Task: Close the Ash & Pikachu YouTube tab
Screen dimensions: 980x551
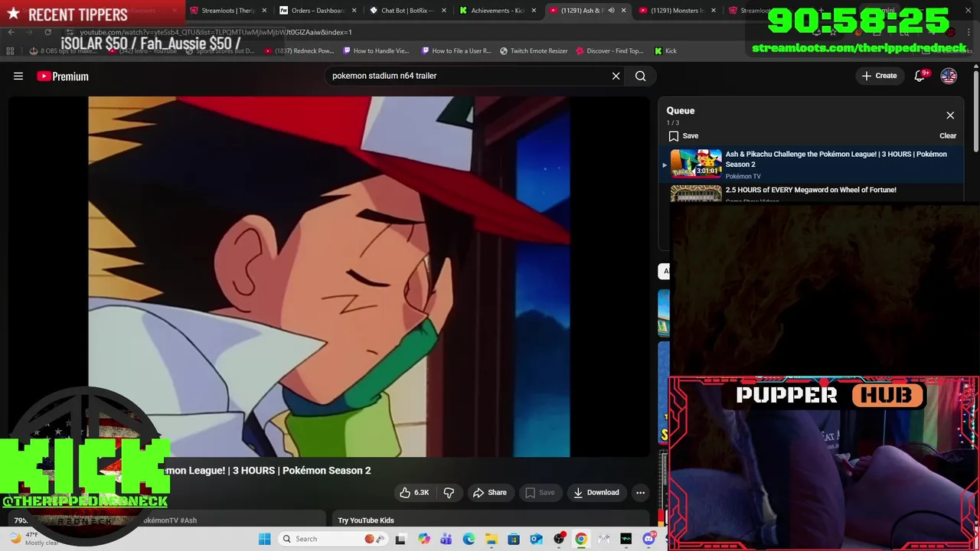Action: coord(623,11)
